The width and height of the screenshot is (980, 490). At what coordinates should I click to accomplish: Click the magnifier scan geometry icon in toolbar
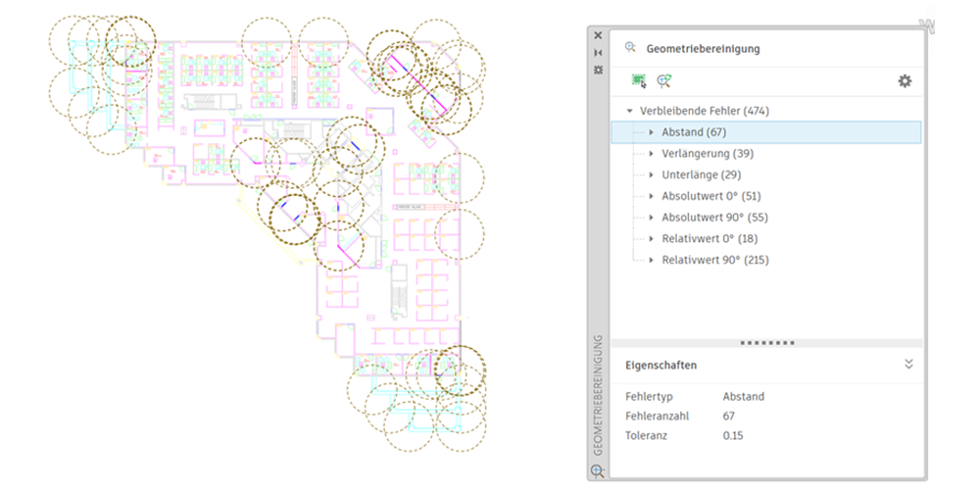tap(664, 81)
